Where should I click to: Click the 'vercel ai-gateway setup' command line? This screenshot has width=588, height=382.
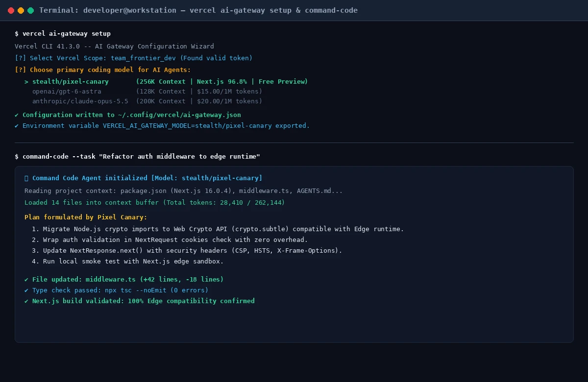63,34
